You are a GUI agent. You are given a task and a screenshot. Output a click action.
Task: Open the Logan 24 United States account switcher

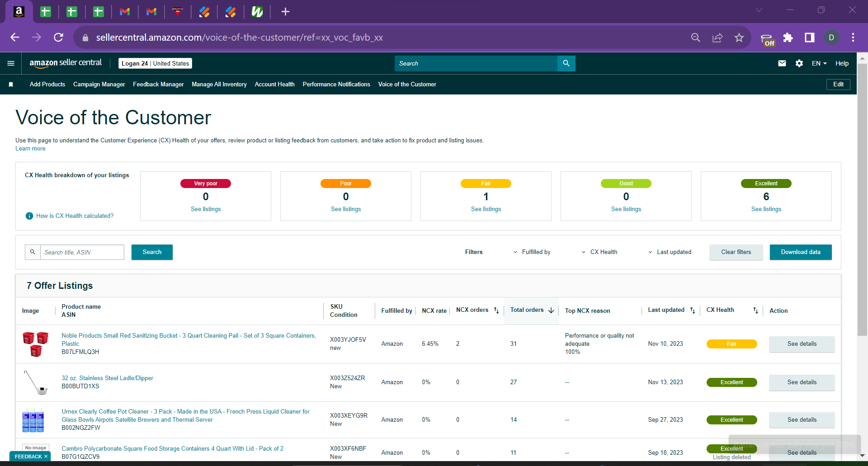(155, 63)
